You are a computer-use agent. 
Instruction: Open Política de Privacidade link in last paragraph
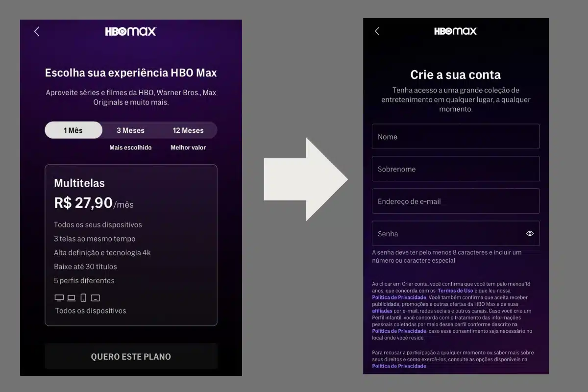(x=399, y=366)
